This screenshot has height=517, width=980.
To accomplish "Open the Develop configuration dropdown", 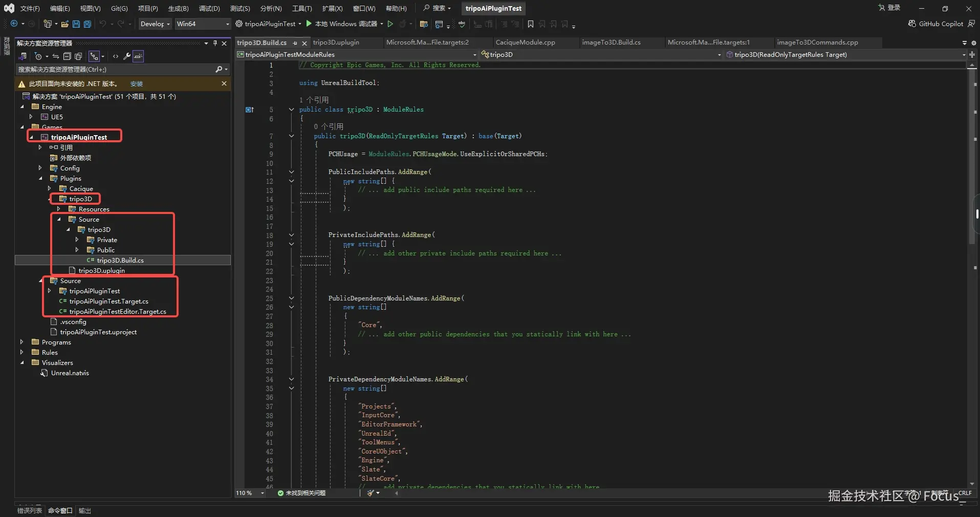I will coord(155,24).
